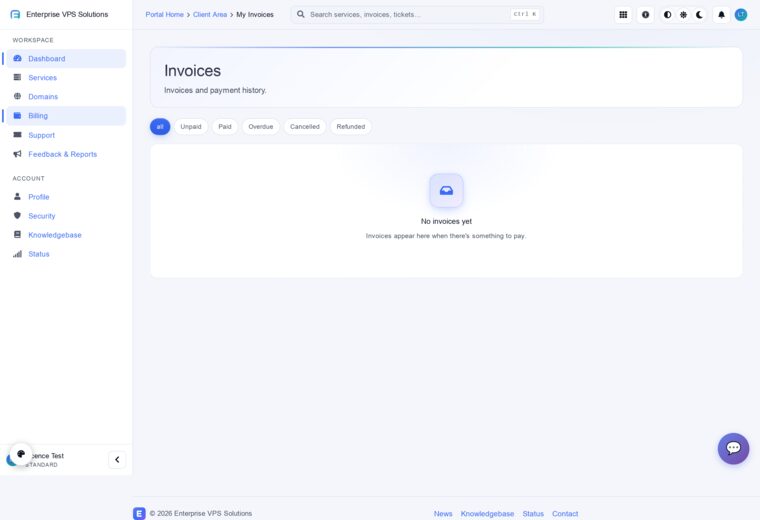Open the Services sidebar item
Image resolution: width=760 pixels, height=520 pixels.
pos(66,78)
